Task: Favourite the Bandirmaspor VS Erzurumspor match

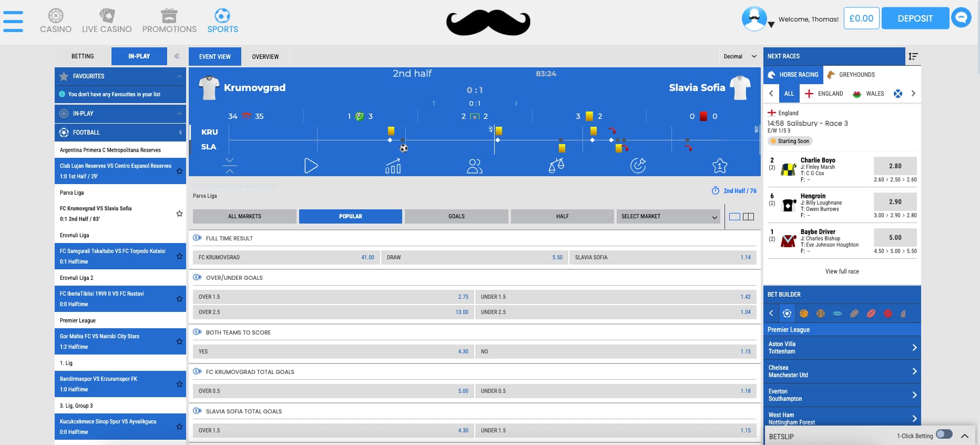Action: [x=179, y=384]
